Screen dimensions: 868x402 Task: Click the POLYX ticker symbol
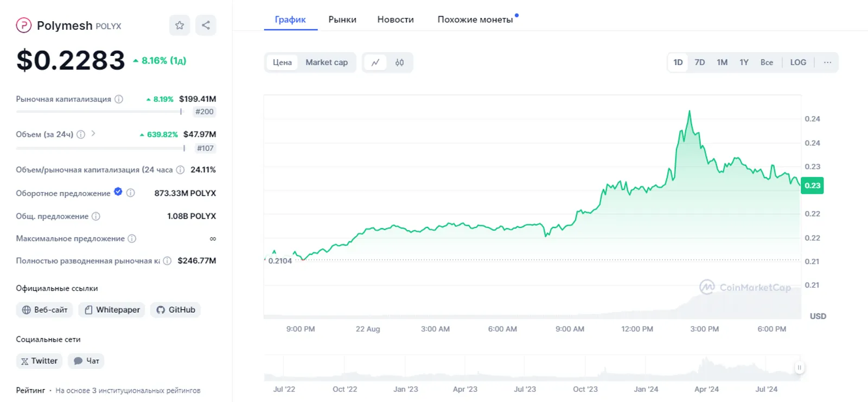tap(108, 26)
